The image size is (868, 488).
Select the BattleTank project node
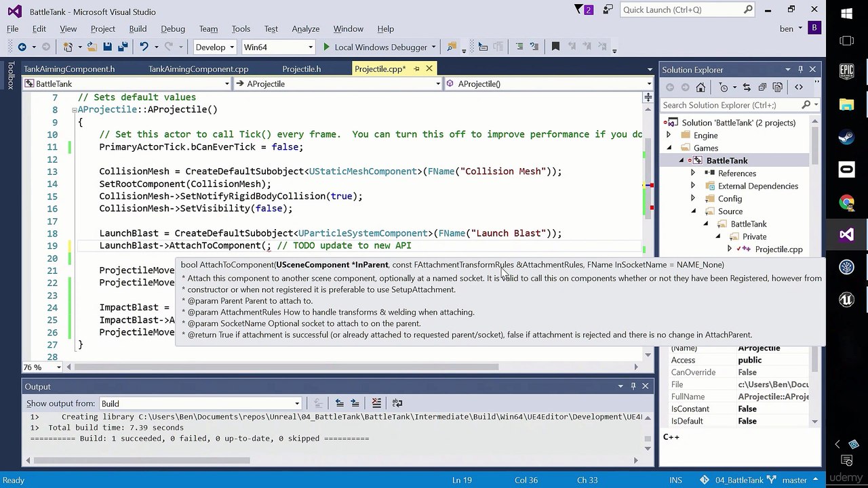727,161
